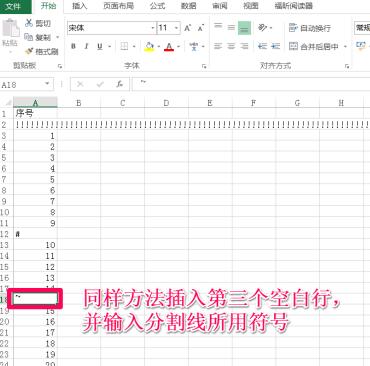This screenshot has width=370, height=366.
Task: Click the text orientation icon
Action: point(264,28)
